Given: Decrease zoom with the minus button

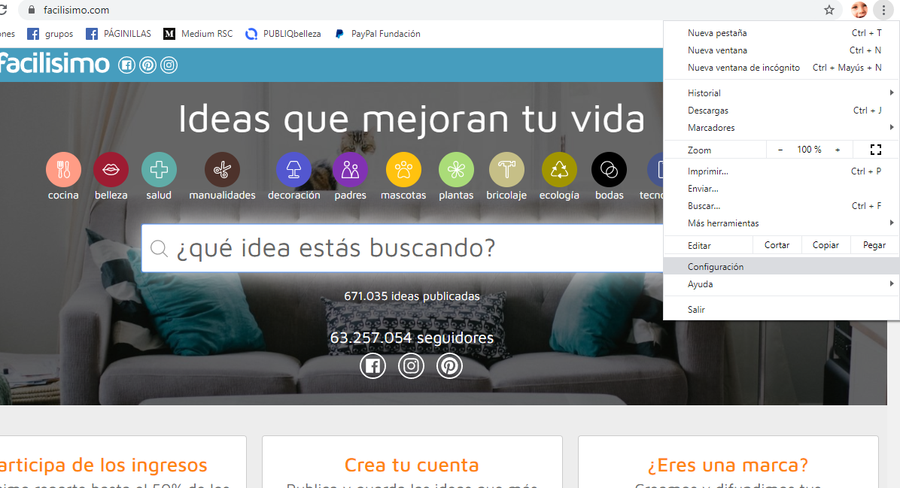Looking at the screenshot, I should click(x=781, y=149).
